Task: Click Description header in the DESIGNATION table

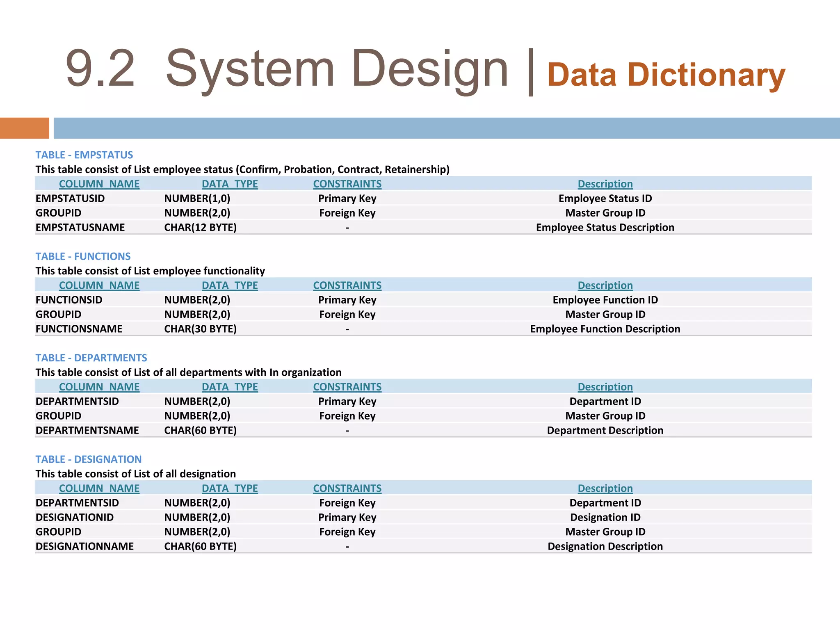Action: pos(605,488)
